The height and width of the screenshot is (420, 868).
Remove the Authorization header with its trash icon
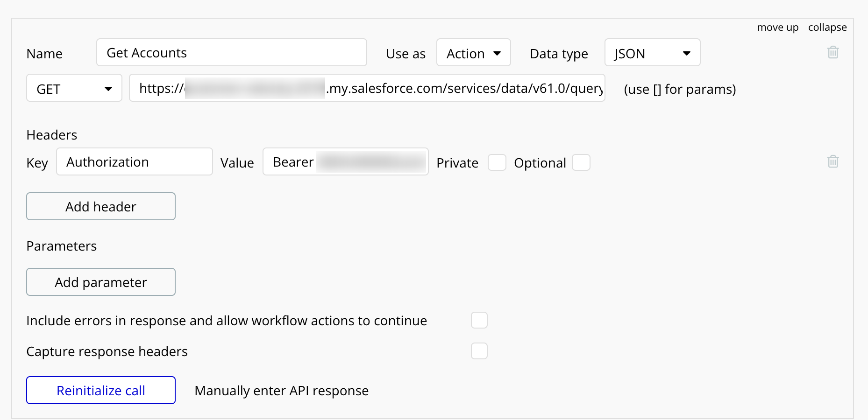point(833,161)
